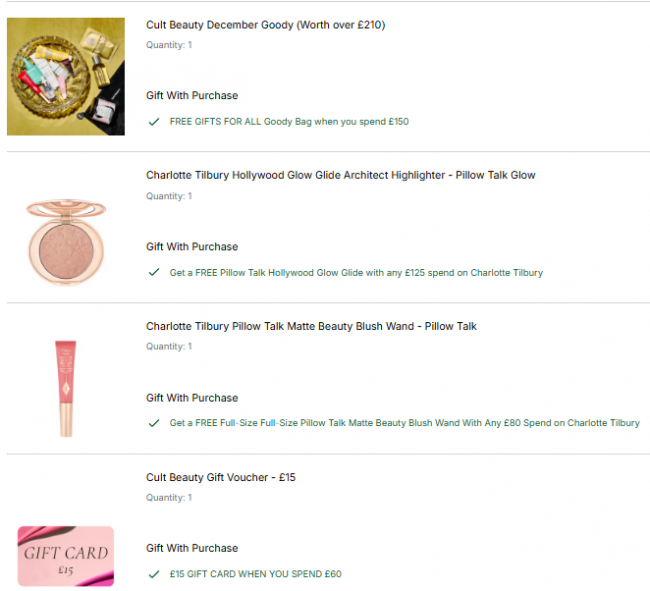Click the checkmark next to the Blush Wand offer

click(x=154, y=423)
